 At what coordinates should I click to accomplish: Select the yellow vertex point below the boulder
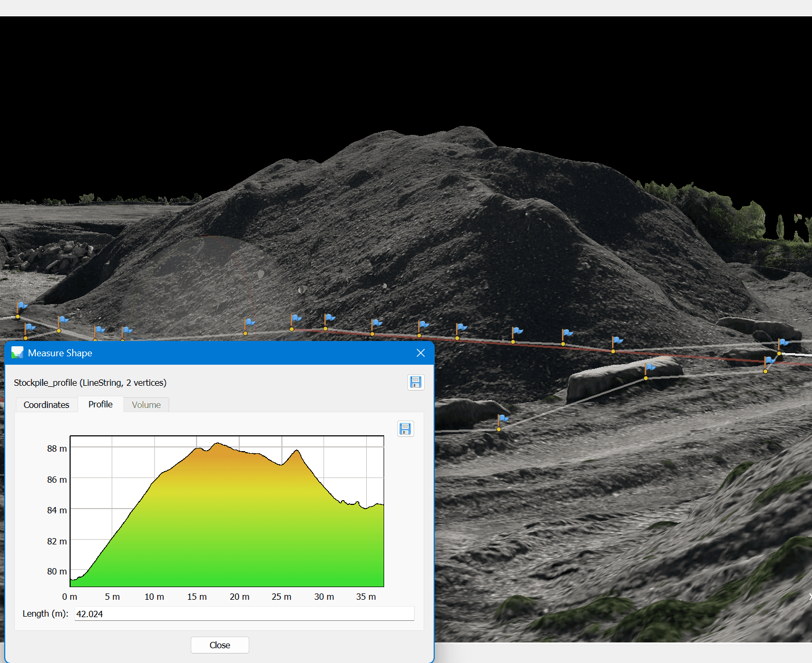point(645,378)
